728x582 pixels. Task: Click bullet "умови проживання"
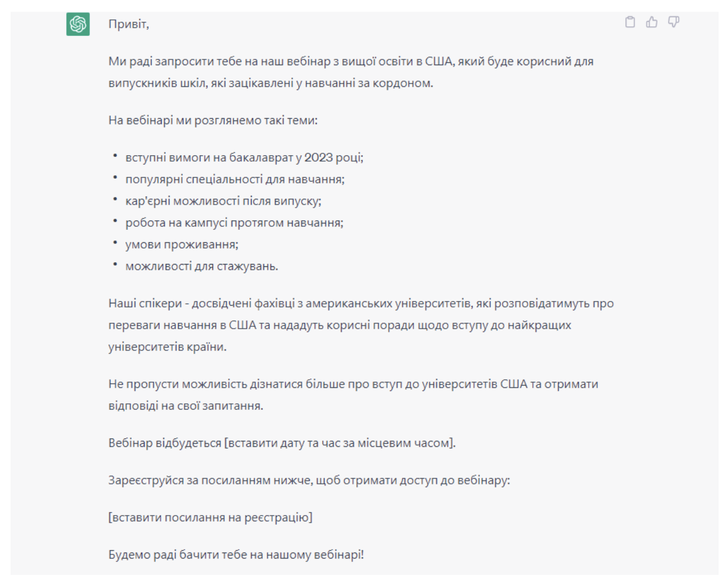pyautogui.click(x=182, y=245)
